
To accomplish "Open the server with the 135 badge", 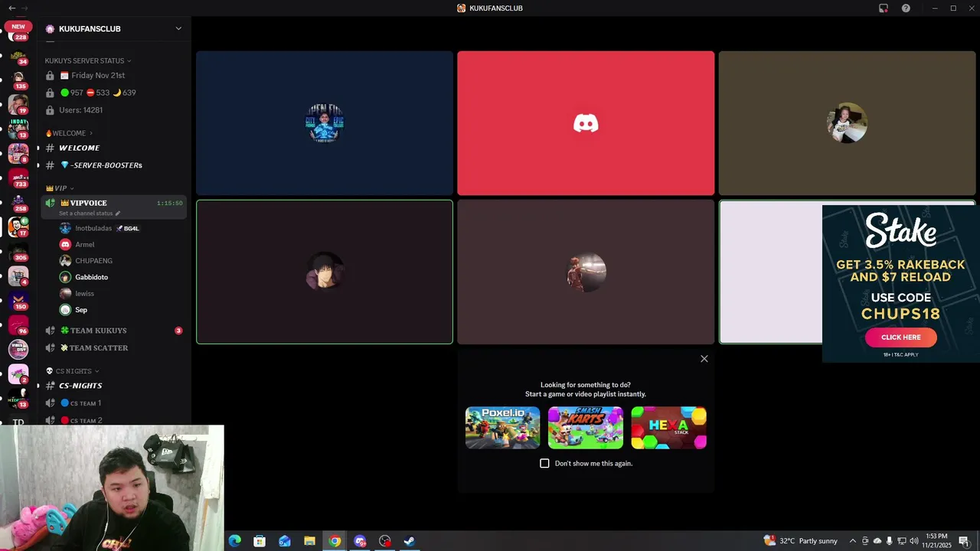I will point(18,80).
